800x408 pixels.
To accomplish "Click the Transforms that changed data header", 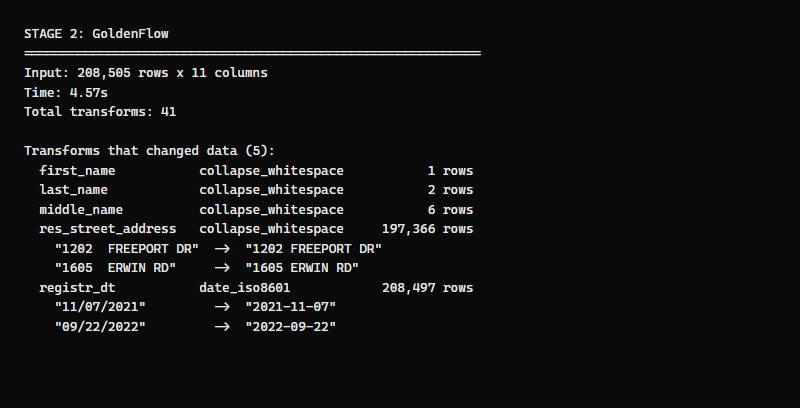I will pyautogui.click(x=142, y=150).
